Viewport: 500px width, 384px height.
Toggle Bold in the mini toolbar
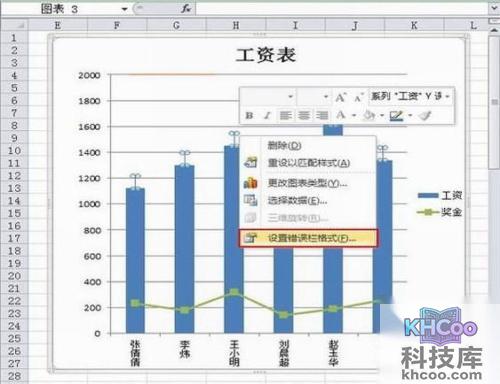pyautogui.click(x=249, y=116)
